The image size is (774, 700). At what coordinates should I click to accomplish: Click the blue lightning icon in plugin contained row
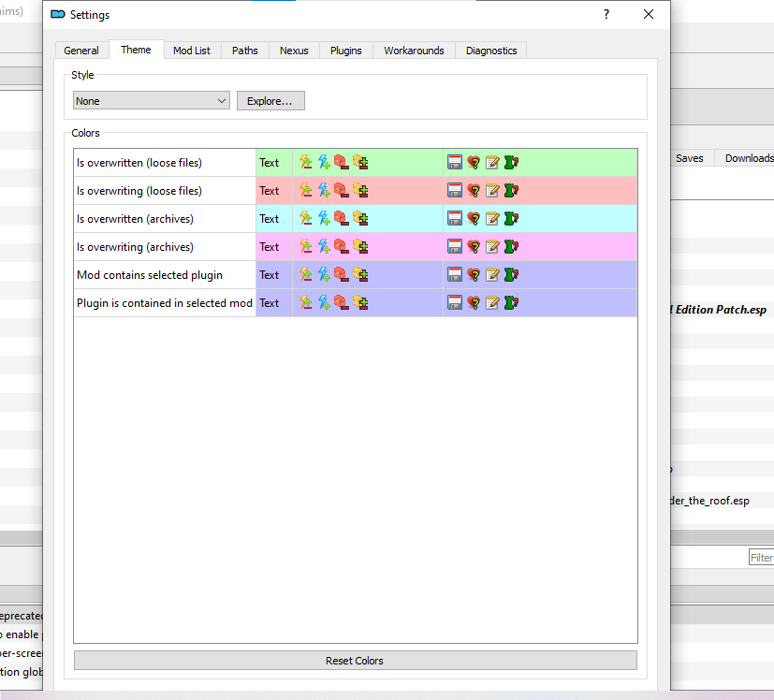(324, 302)
